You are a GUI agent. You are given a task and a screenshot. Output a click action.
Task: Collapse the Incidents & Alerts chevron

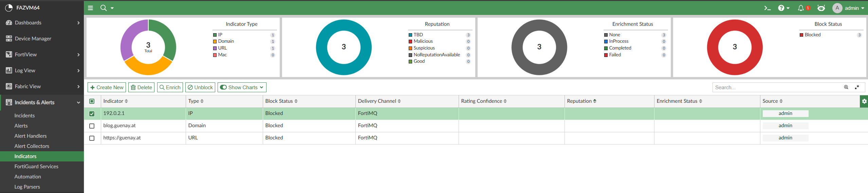78,102
